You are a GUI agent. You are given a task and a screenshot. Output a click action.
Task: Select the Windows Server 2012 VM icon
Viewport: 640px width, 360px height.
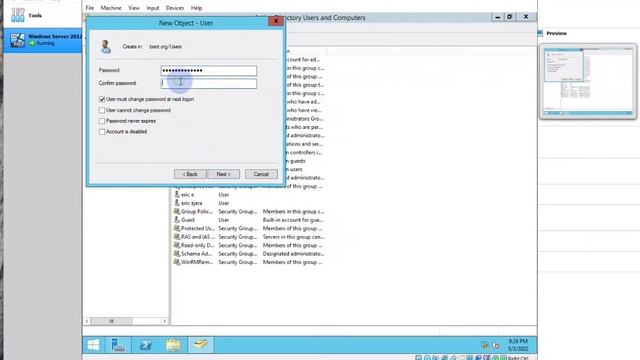pyautogui.click(x=18, y=40)
